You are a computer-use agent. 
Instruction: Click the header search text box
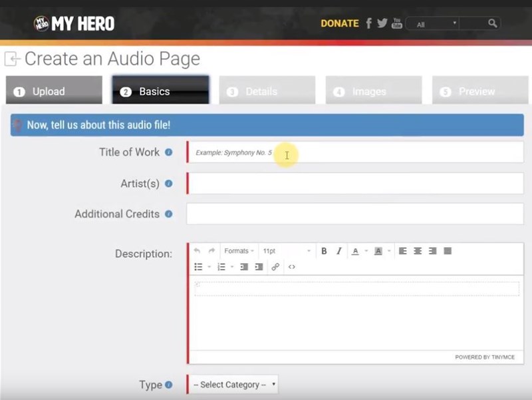pos(473,24)
